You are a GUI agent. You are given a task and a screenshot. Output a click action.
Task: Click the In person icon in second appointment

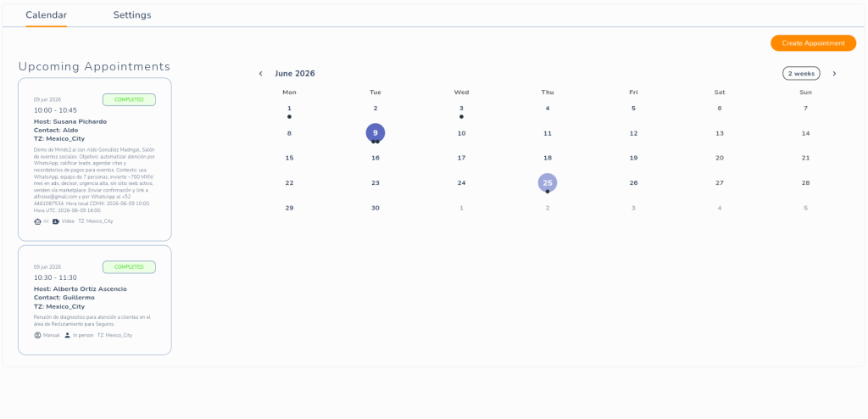tap(68, 335)
